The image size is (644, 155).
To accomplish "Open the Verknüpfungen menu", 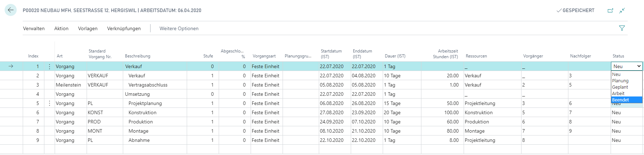I will click(124, 28).
